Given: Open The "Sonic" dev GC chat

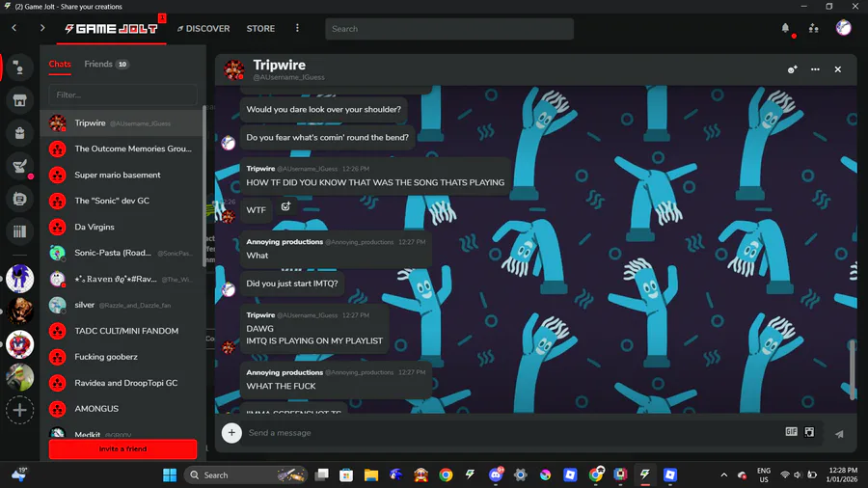Looking at the screenshot, I should (x=122, y=201).
